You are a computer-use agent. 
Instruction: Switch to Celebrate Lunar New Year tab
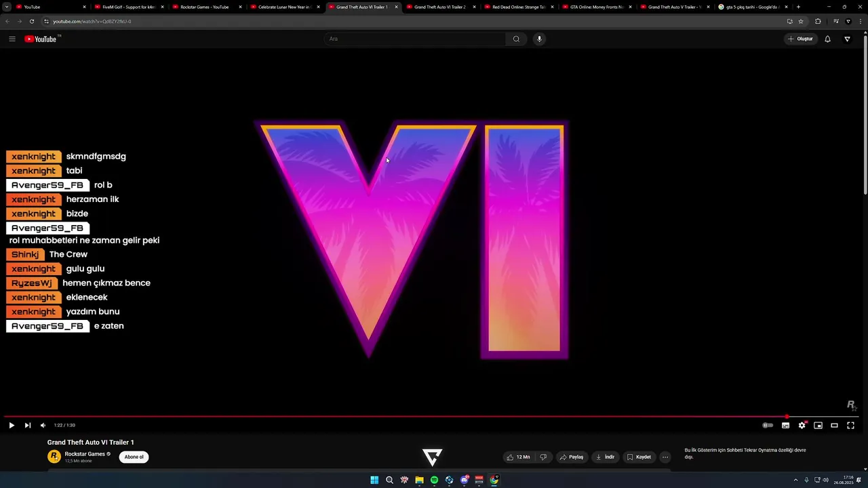(283, 7)
